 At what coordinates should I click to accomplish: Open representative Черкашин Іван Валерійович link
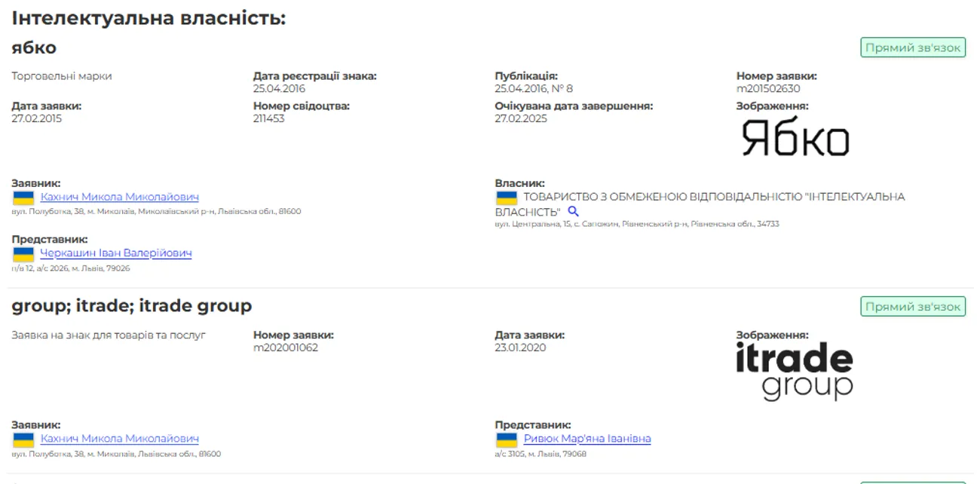click(115, 253)
